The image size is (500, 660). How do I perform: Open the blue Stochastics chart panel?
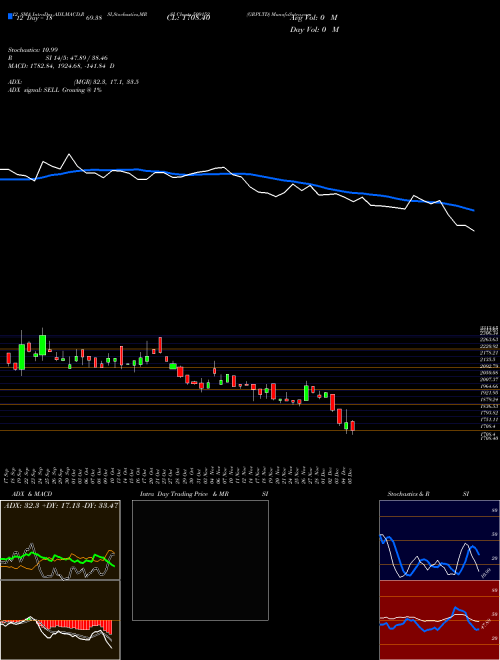[x=439, y=540]
